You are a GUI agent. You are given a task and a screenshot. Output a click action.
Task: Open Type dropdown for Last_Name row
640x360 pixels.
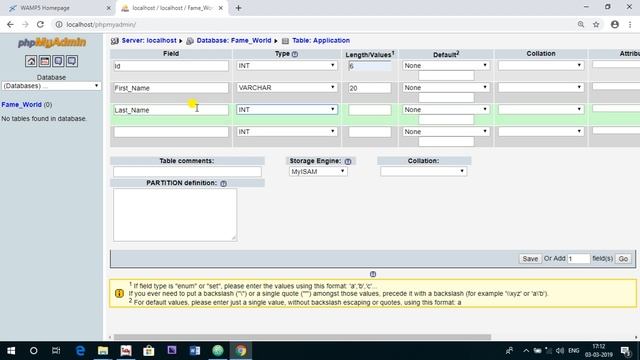click(x=287, y=109)
